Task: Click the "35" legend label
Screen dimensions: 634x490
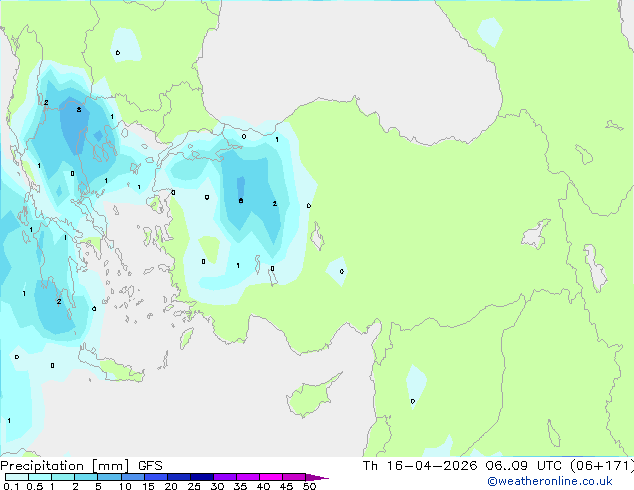Action: click(240, 486)
